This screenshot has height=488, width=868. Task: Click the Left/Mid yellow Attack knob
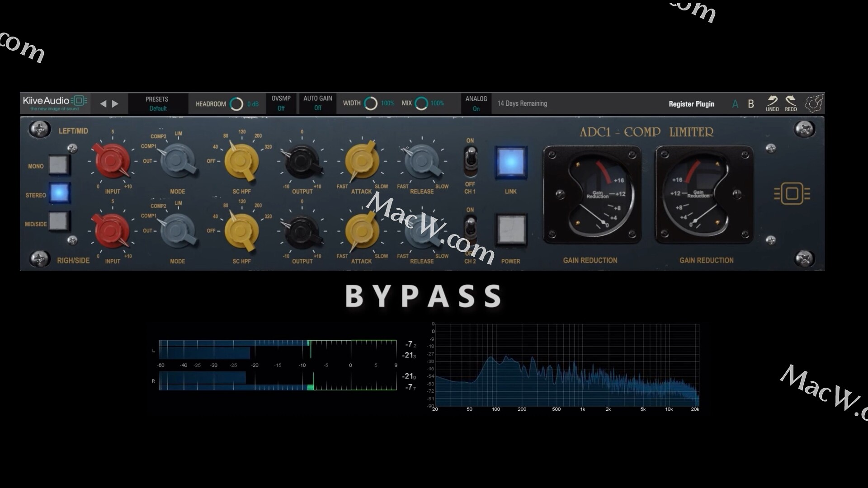coord(362,160)
